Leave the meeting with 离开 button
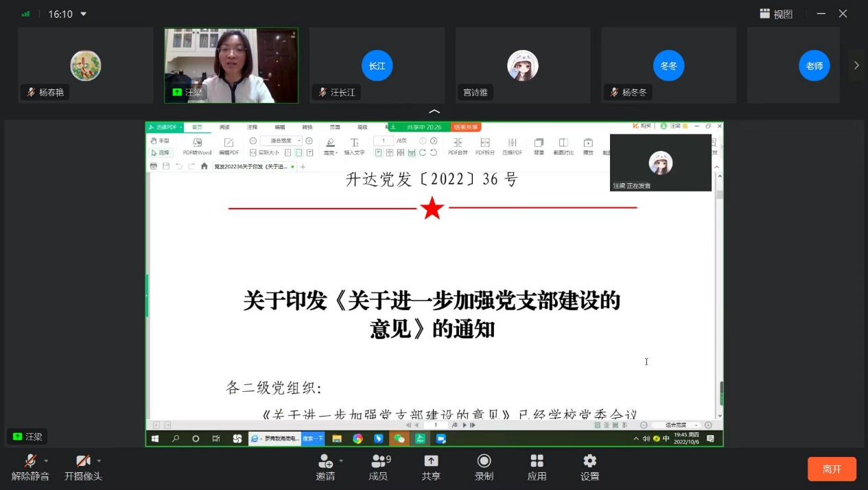The width and height of the screenshot is (868, 490). (x=832, y=469)
